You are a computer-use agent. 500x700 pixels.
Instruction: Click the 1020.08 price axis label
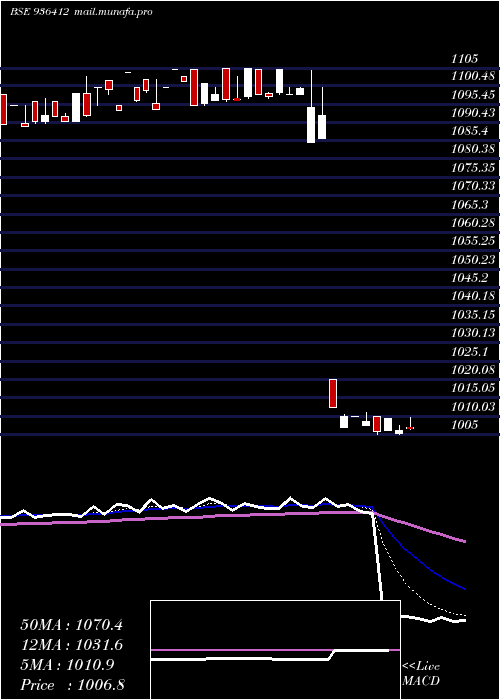473,369
